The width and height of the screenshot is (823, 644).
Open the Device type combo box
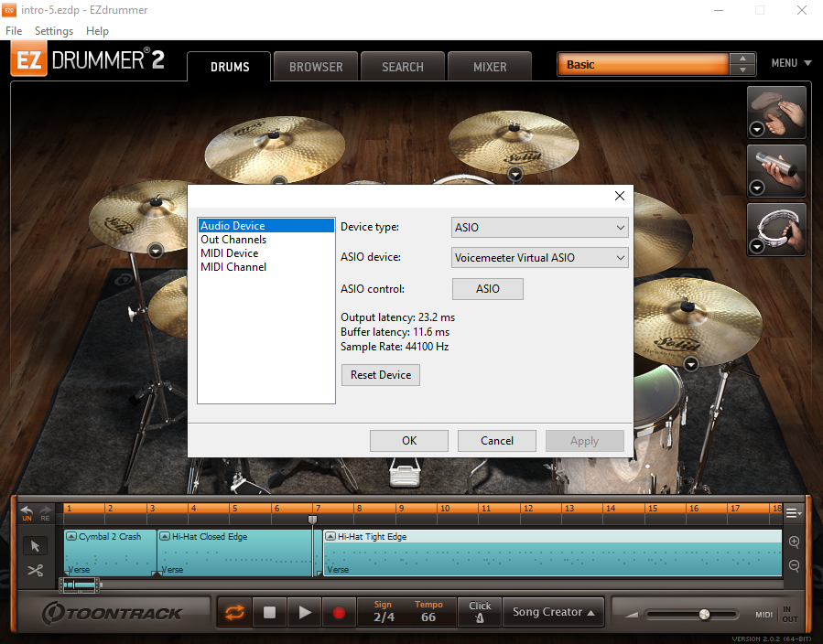[539, 228]
